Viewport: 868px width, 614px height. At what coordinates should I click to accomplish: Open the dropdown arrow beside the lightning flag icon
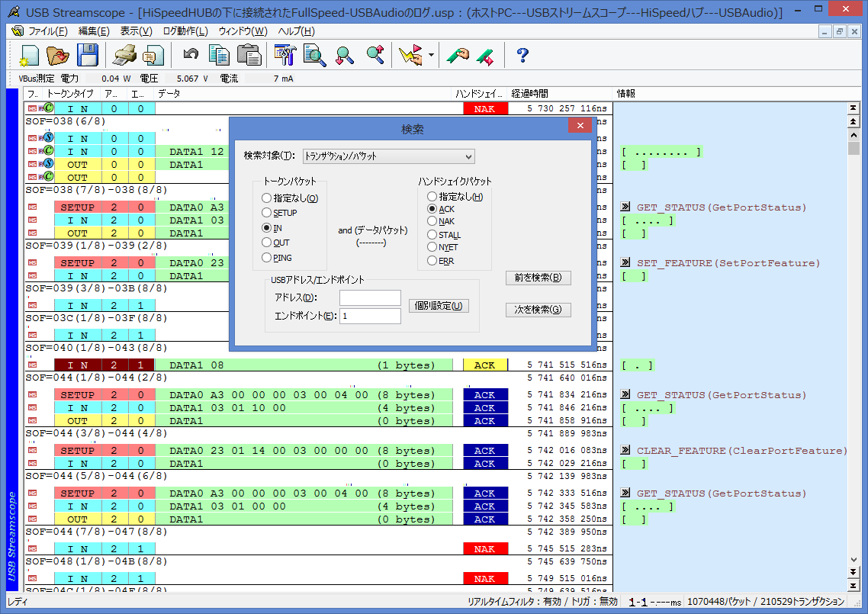431,56
